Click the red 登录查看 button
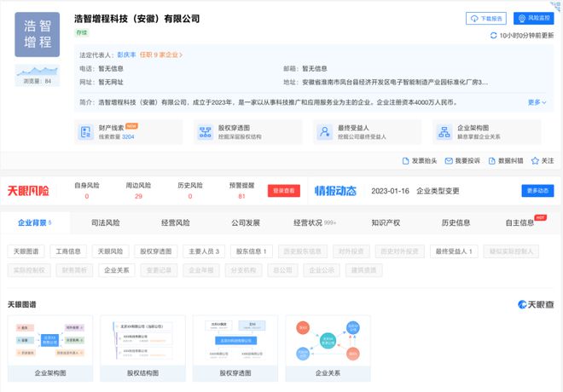The image size is (563, 392). [x=284, y=191]
